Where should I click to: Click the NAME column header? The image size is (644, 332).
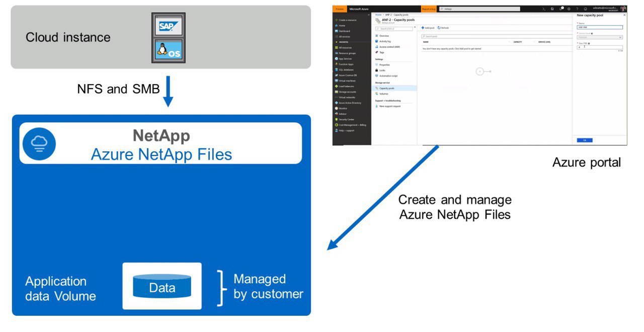(x=426, y=42)
